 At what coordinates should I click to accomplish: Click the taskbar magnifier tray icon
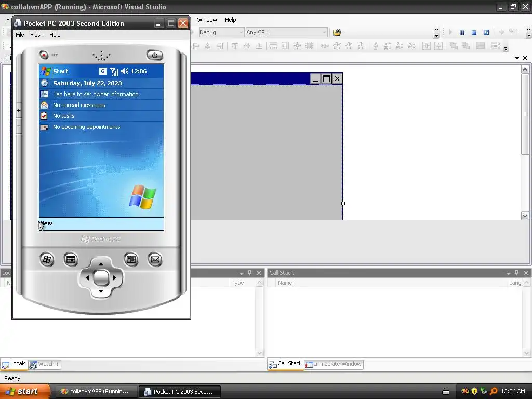coord(494,392)
